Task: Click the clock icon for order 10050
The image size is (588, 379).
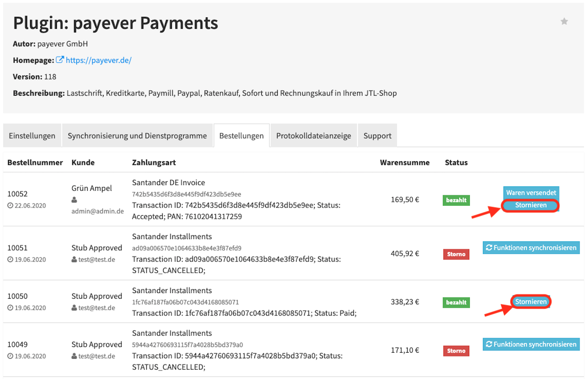Action: (x=10, y=308)
